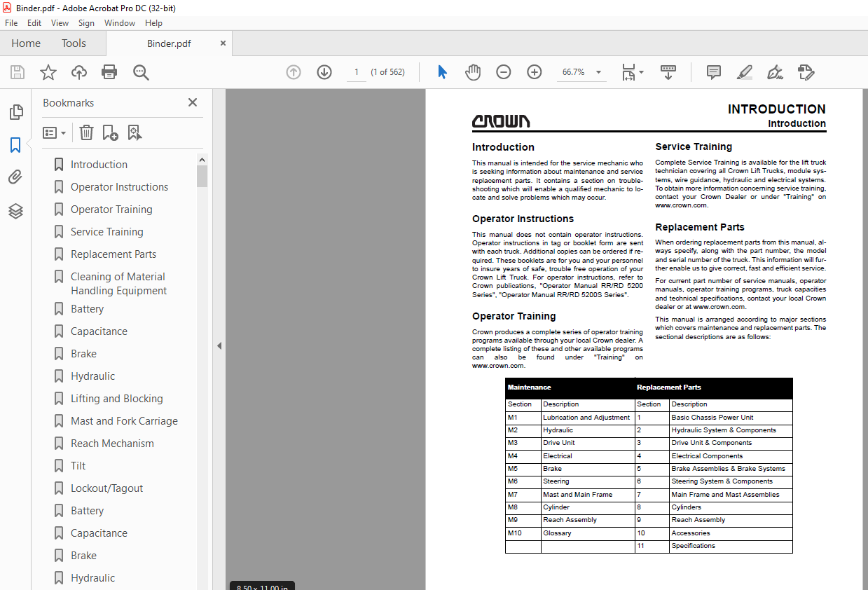Open the Lockout/Tagout bookmark
This screenshot has height=590, width=868.
pyautogui.click(x=106, y=488)
